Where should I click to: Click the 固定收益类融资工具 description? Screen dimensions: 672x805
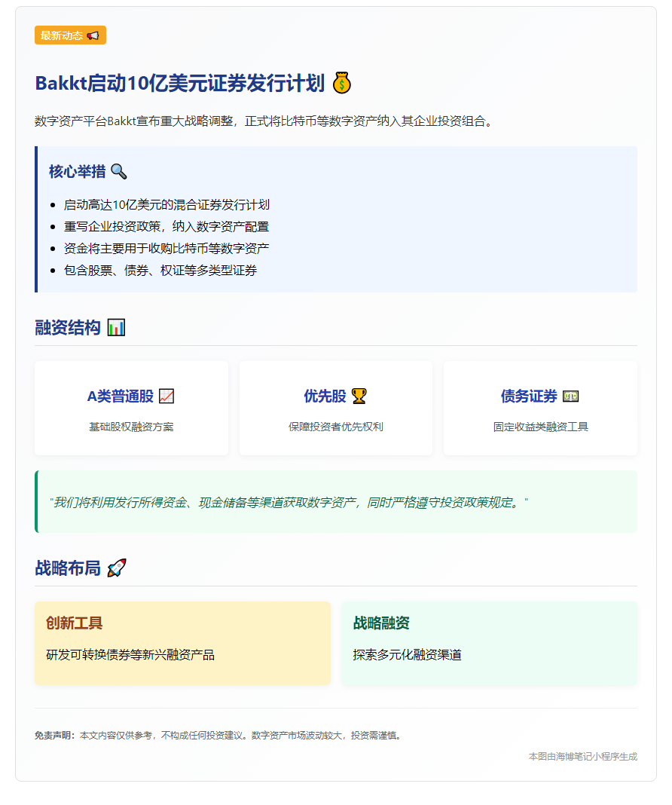541,427
